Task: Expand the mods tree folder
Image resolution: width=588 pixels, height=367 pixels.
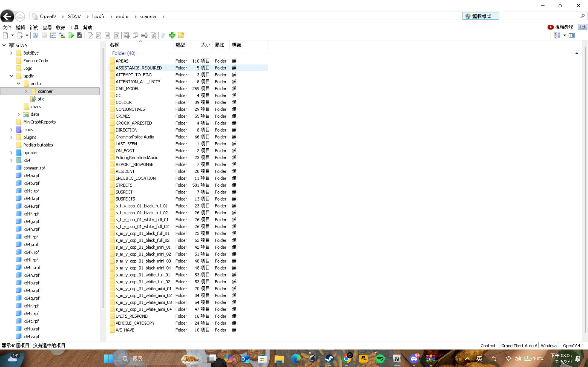Action: tap(11, 130)
